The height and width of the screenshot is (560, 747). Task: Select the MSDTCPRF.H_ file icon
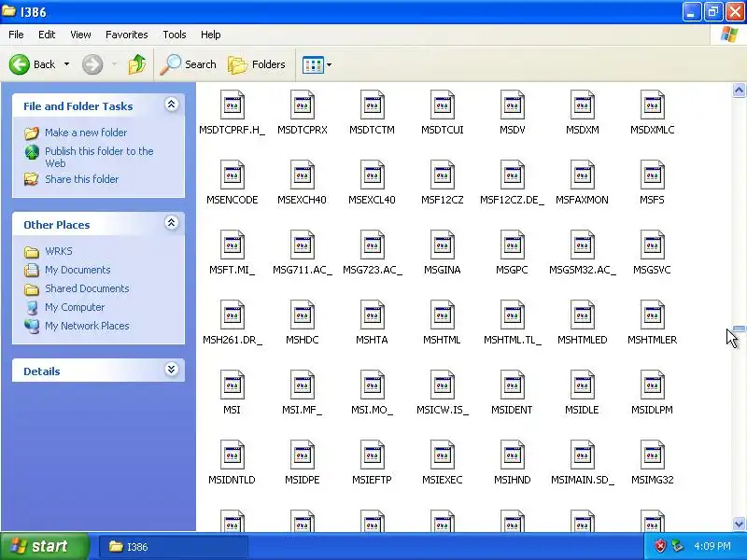click(232, 105)
